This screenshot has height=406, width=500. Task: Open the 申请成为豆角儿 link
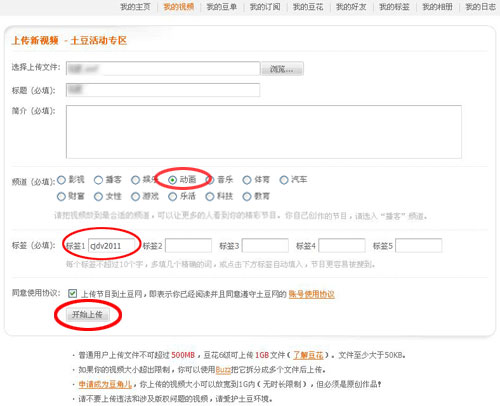[105, 384]
